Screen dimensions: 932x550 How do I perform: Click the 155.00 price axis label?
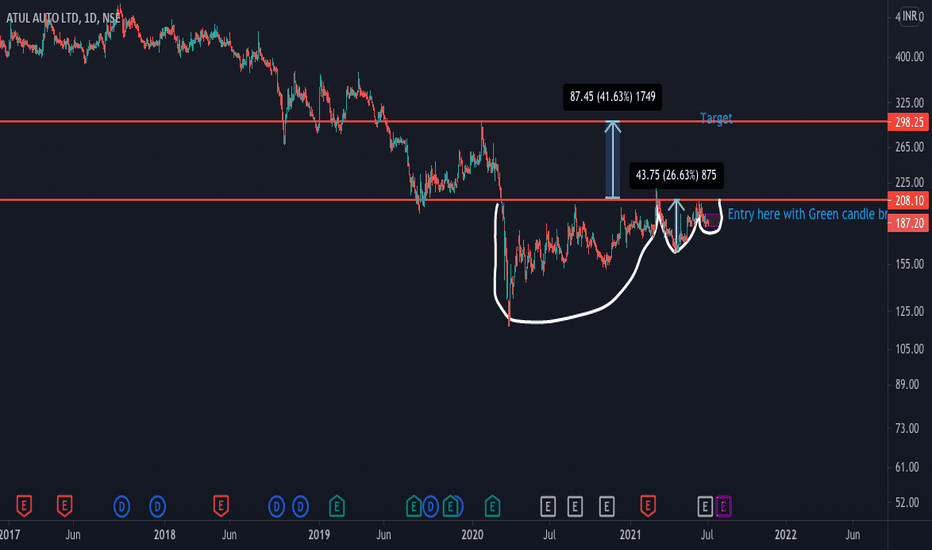[x=909, y=264]
